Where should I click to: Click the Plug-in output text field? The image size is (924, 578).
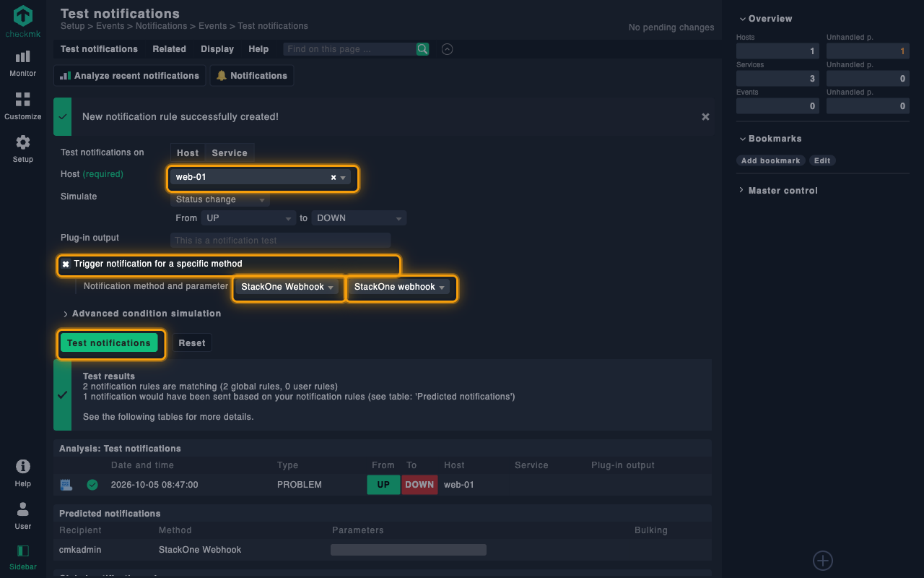[x=281, y=241]
